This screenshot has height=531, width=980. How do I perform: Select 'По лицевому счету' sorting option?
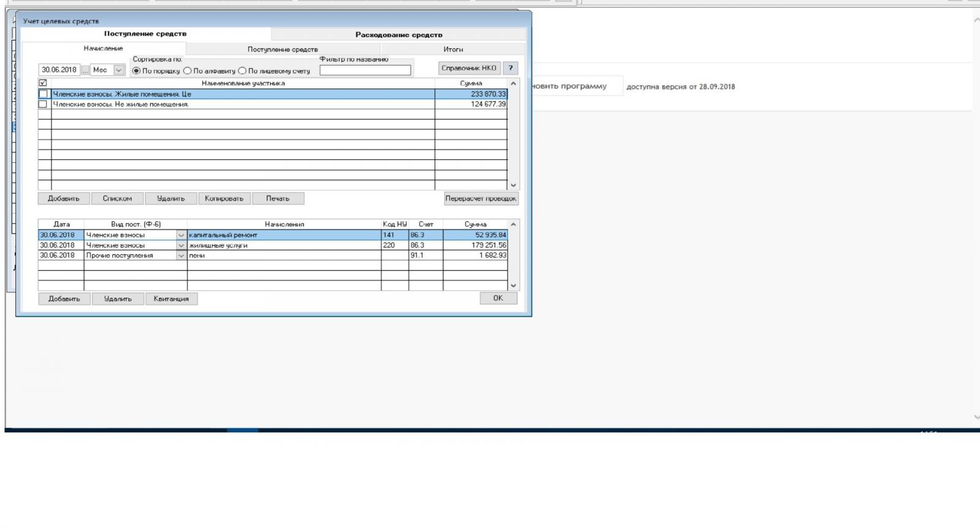point(243,71)
